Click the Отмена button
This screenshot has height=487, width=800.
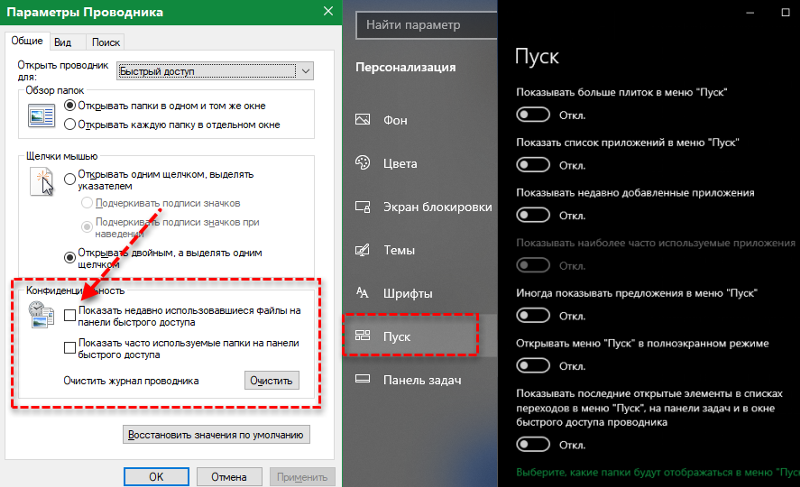point(229,477)
